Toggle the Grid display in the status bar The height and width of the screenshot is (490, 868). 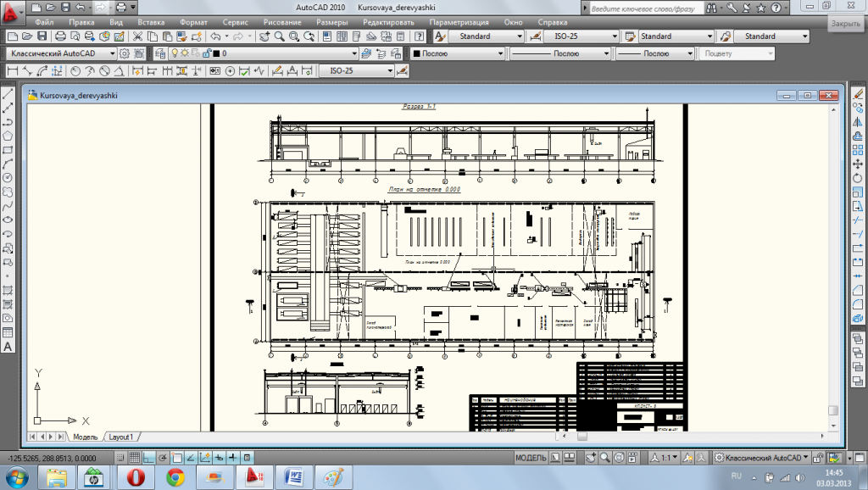tap(135, 458)
